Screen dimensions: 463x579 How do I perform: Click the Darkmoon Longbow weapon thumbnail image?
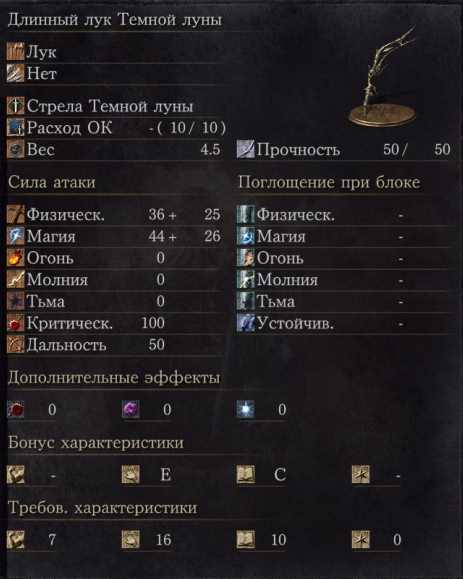click(x=384, y=78)
